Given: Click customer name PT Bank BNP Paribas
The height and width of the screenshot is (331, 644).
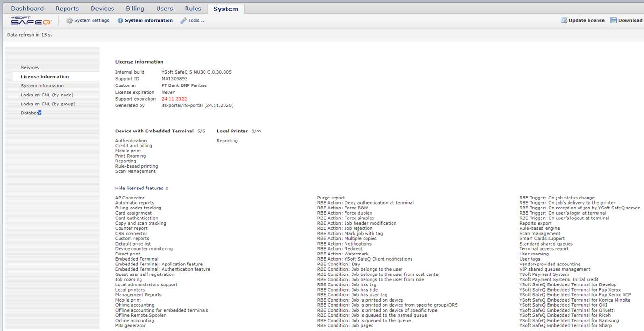Looking at the screenshot, I should [x=184, y=85].
